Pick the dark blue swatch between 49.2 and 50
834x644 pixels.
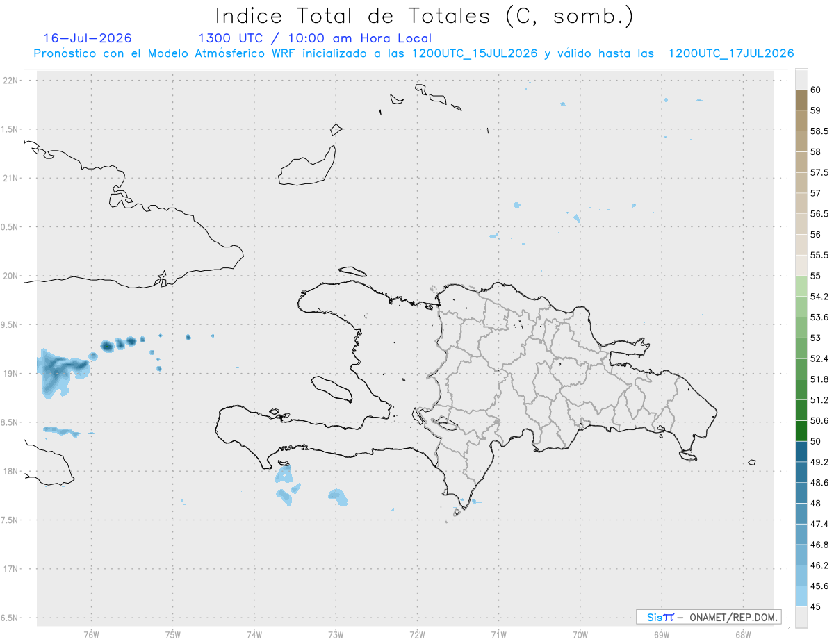pos(801,452)
